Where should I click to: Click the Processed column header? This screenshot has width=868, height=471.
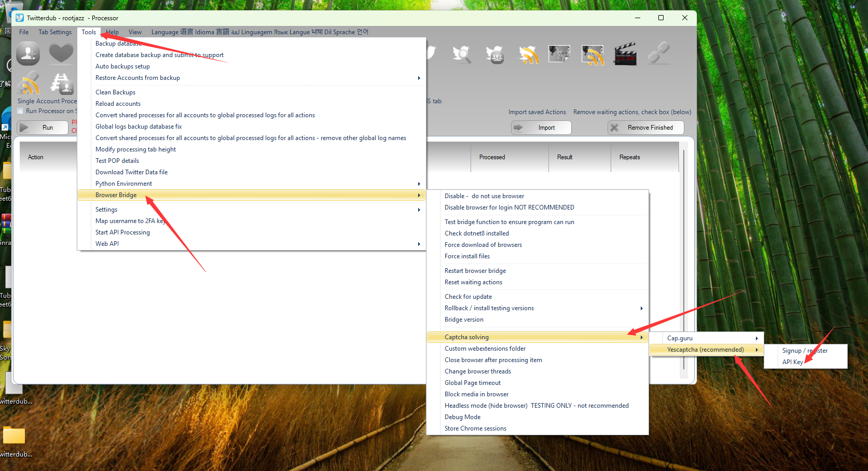[x=492, y=157]
